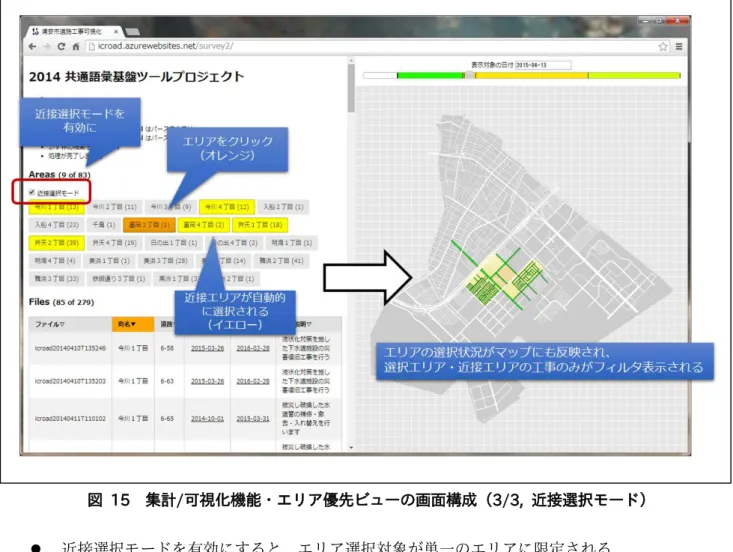
Task: Select area 今川2丁目 (11)
Action: point(115,207)
